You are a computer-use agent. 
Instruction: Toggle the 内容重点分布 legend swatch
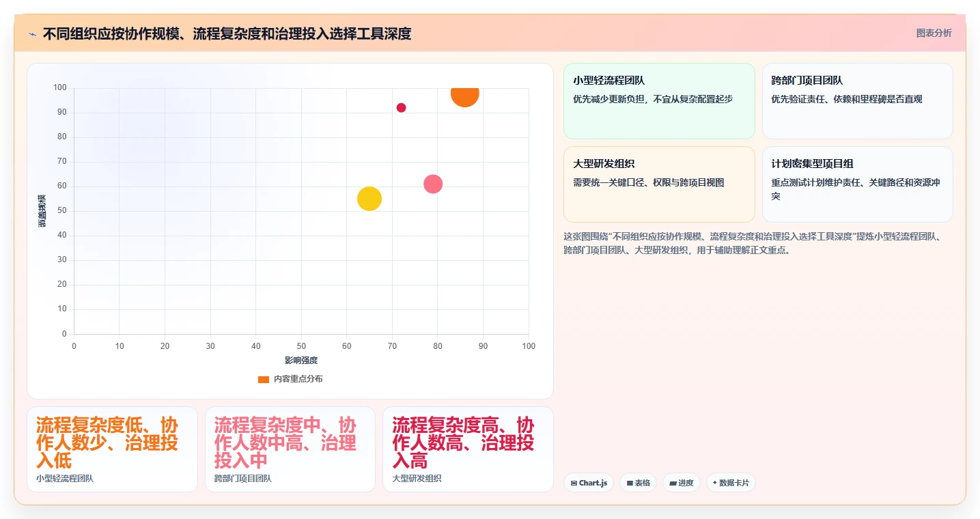tap(264, 379)
